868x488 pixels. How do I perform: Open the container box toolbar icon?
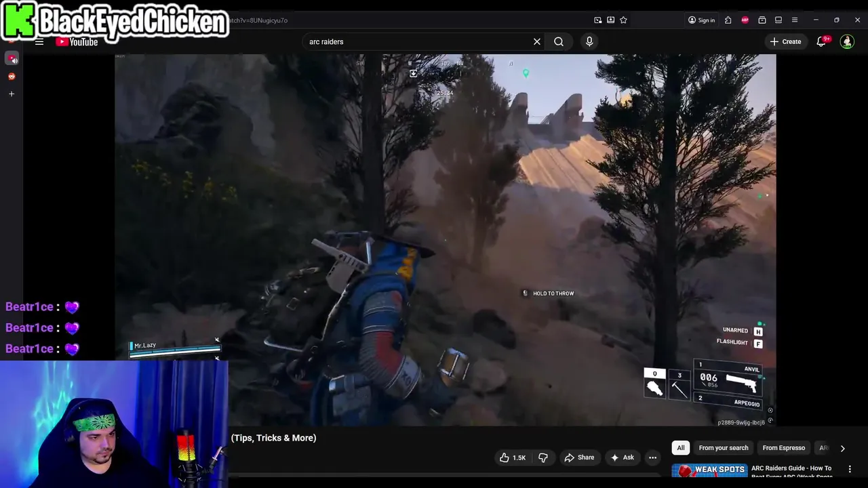(762, 20)
